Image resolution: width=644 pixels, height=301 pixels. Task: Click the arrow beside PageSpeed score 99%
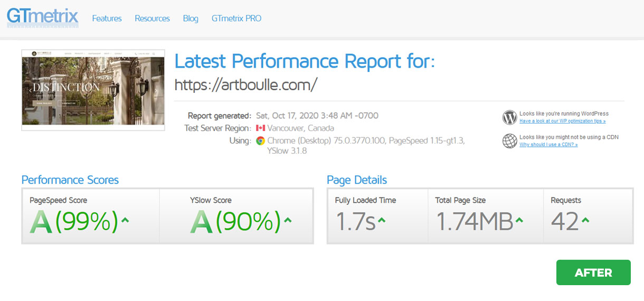point(125,220)
